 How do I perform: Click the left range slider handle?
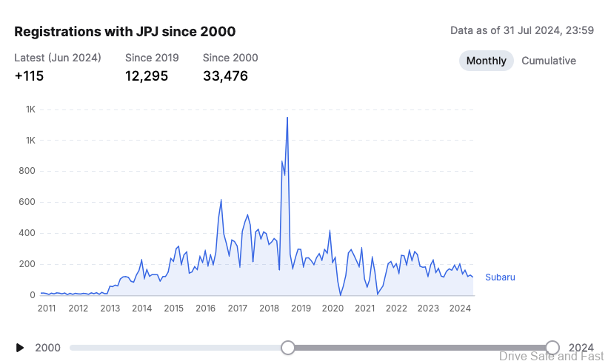tap(288, 348)
